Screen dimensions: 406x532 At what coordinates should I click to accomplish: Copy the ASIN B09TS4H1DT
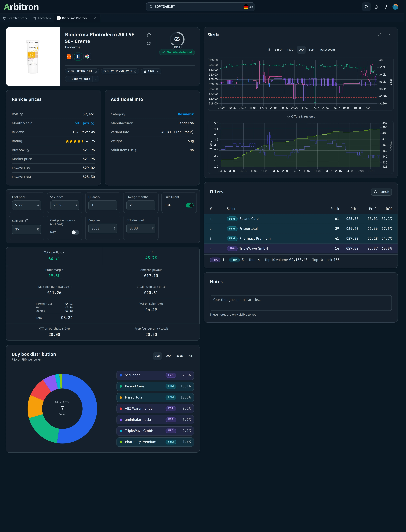click(x=95, y=71)
